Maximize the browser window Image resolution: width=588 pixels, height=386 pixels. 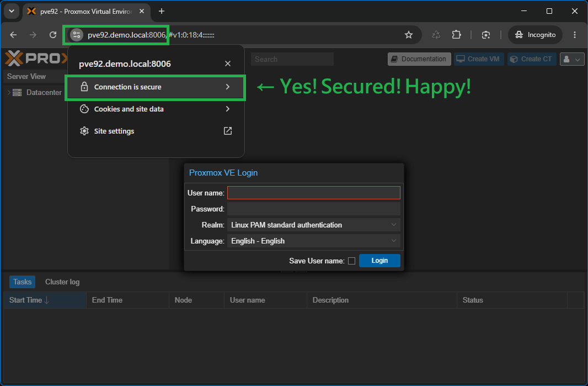pos(549,11)
